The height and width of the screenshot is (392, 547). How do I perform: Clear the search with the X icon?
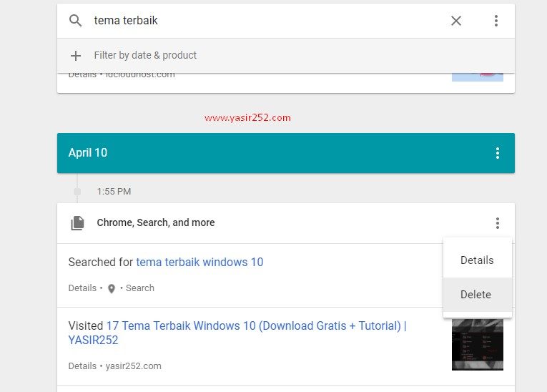(456, 21)
